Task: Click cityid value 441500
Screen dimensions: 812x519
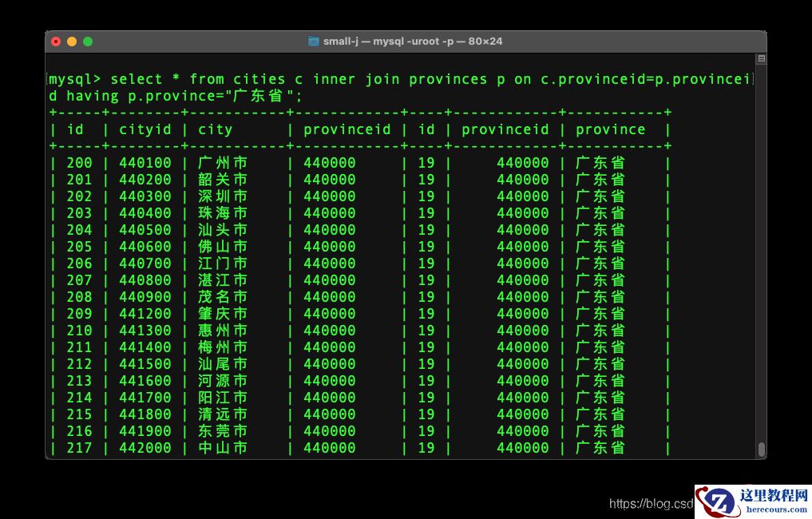Action: tap(145, 364)
